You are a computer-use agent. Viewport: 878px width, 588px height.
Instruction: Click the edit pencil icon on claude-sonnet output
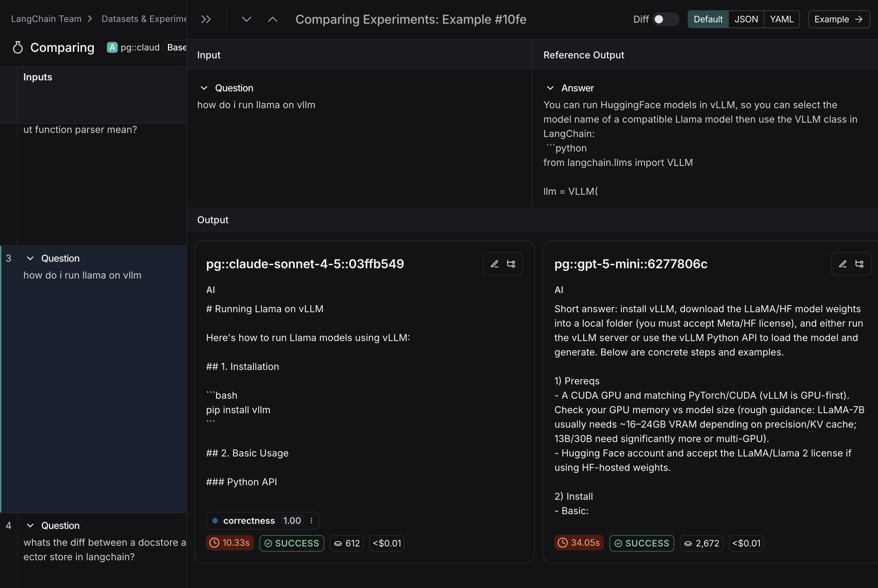(x=494, y=264)
